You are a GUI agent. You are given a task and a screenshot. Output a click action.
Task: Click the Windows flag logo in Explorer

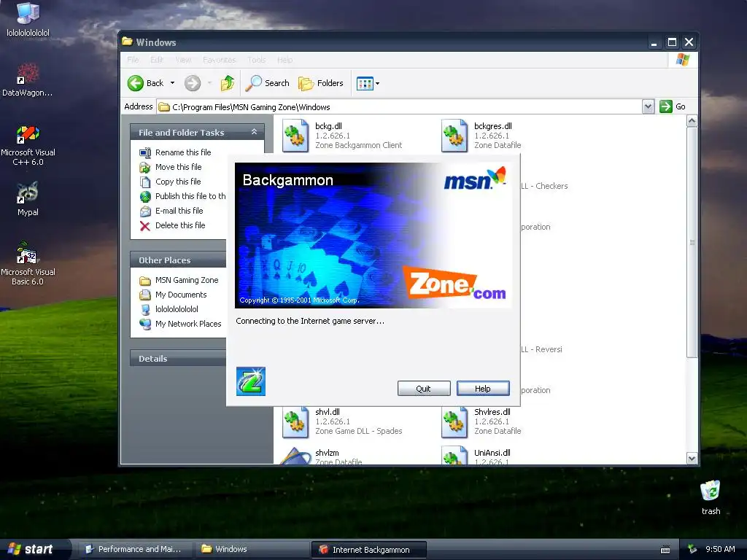[x=683, y=60]
